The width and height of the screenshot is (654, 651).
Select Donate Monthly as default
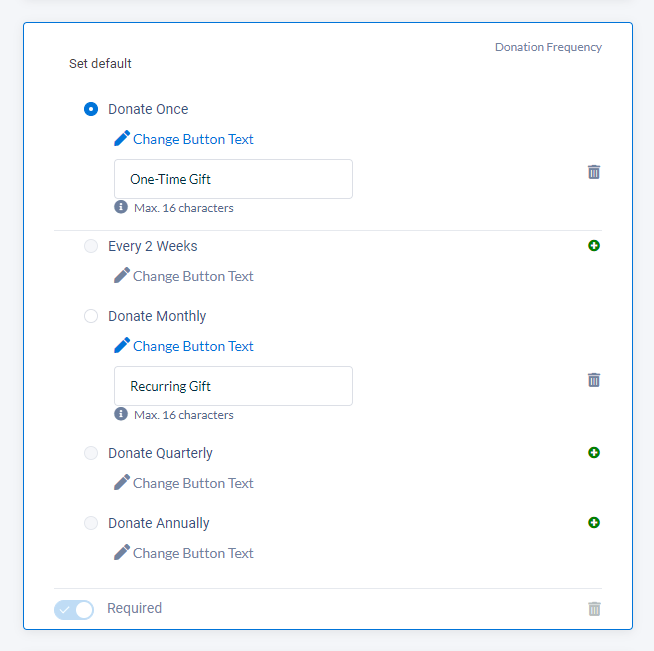coord(91,316)
